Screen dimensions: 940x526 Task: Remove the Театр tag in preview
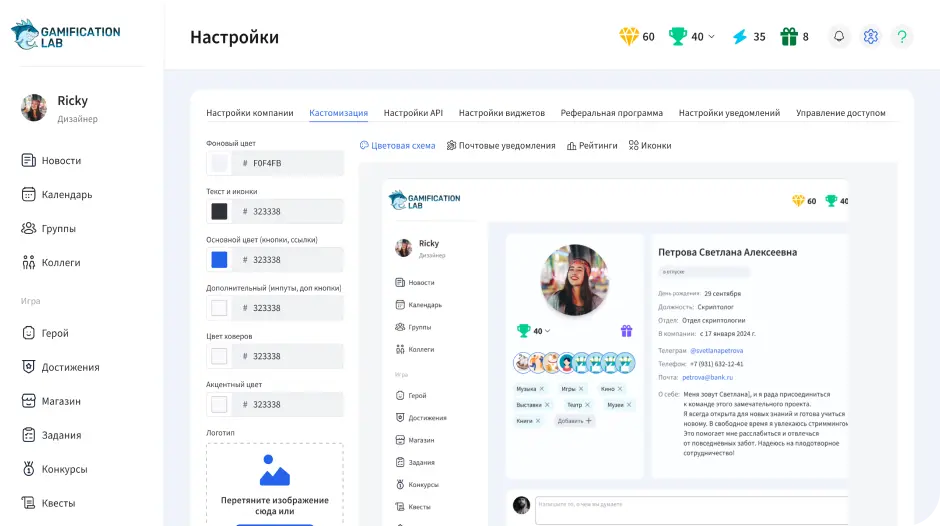click(588, 405)
